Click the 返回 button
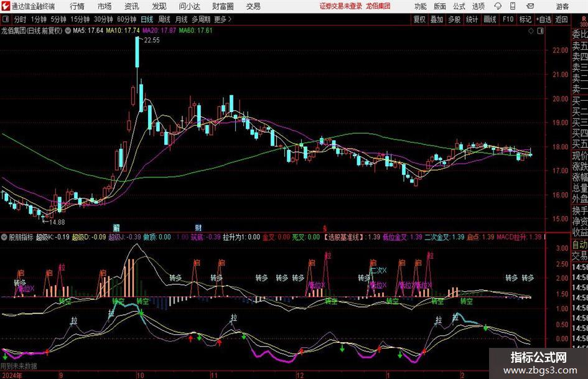 561,19
